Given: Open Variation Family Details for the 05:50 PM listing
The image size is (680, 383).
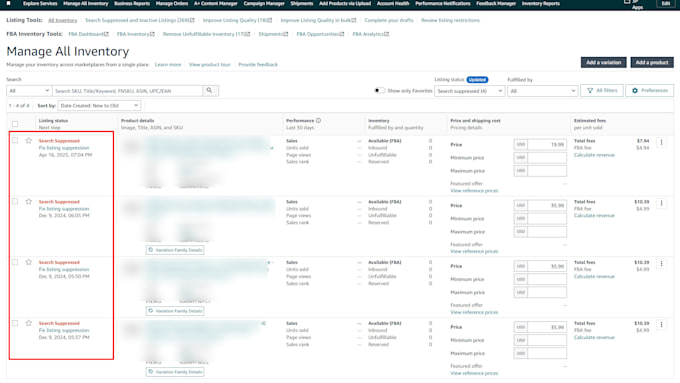Looking at the screenshot, I should click(x=175, y=311).
